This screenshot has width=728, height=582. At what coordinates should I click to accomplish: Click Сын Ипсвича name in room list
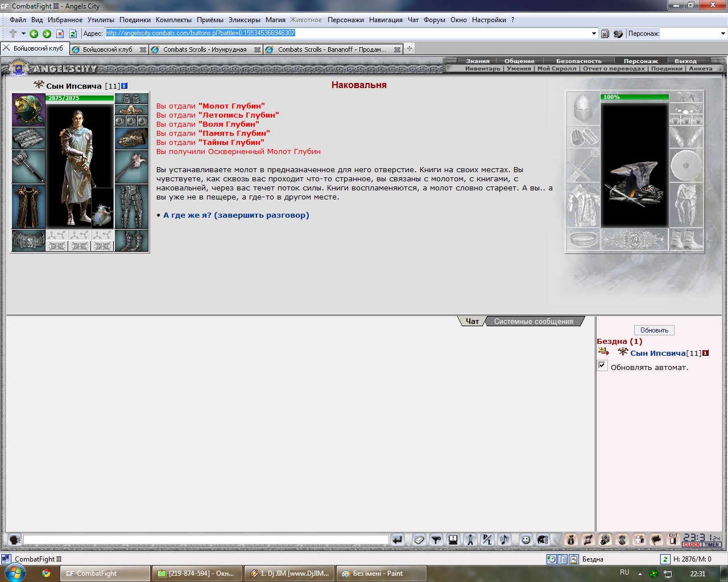tap(658, 353)
